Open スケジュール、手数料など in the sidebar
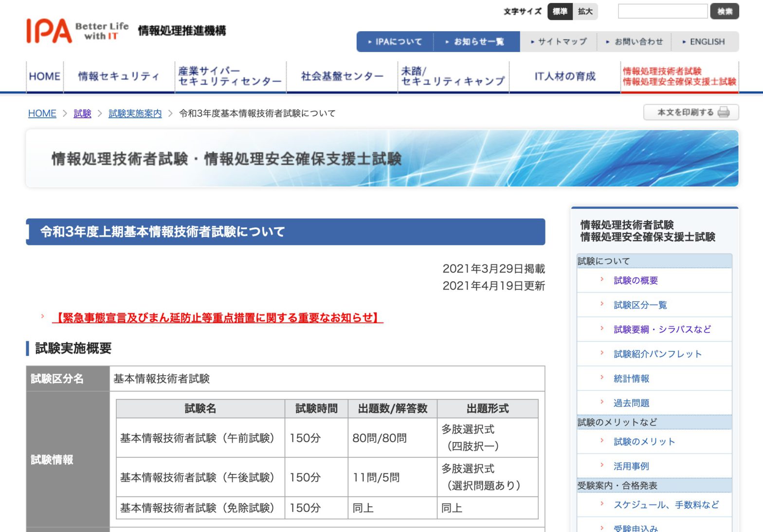The height and width of the screenshot is (532, 763). point(666,505)
